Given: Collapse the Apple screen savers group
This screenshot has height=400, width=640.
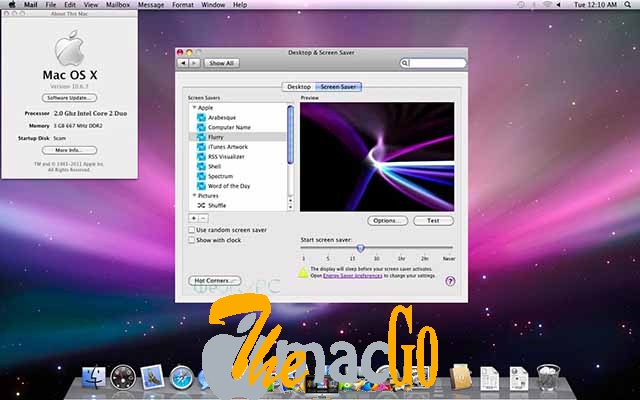Looking at the screenshot, I should tap(195, 108).
